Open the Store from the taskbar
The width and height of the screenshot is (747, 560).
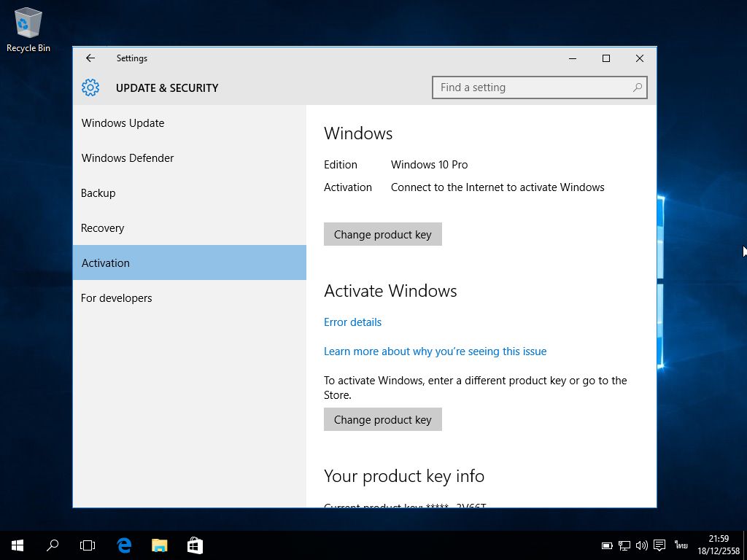click(x=195, y=545)
